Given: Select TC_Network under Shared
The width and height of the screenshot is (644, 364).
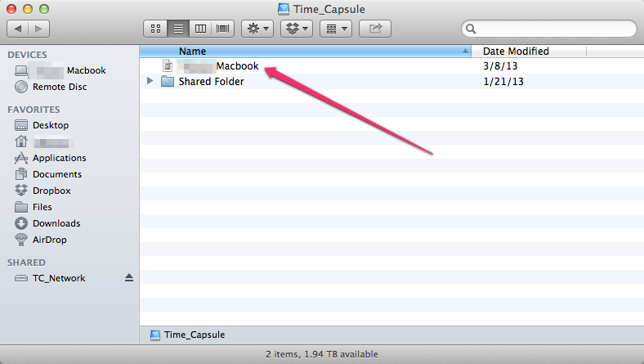Looking at the screenshot, I should (69, 278).
